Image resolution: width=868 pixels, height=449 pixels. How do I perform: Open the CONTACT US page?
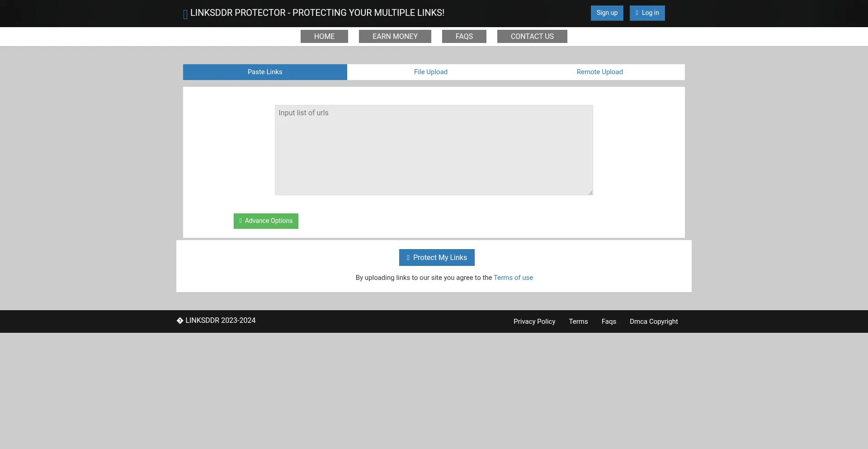tap(532, 37)
